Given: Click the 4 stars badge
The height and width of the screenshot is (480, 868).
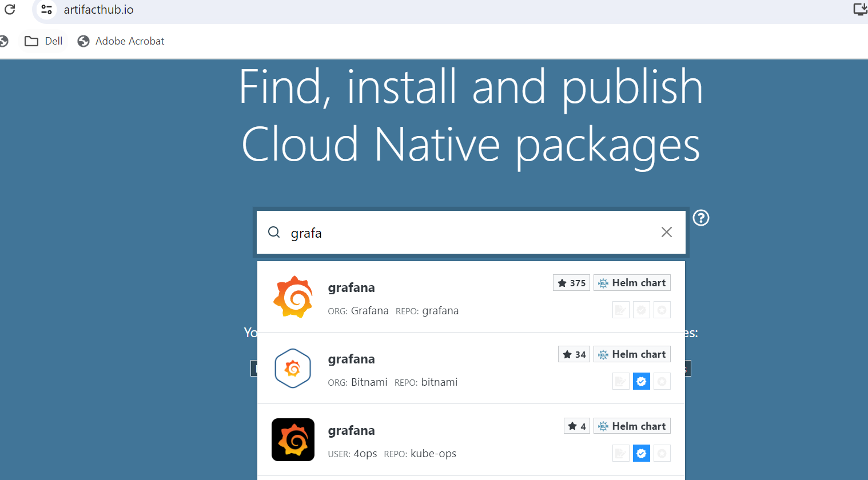Looking at the screenshot, I should (x=577, y=426).
